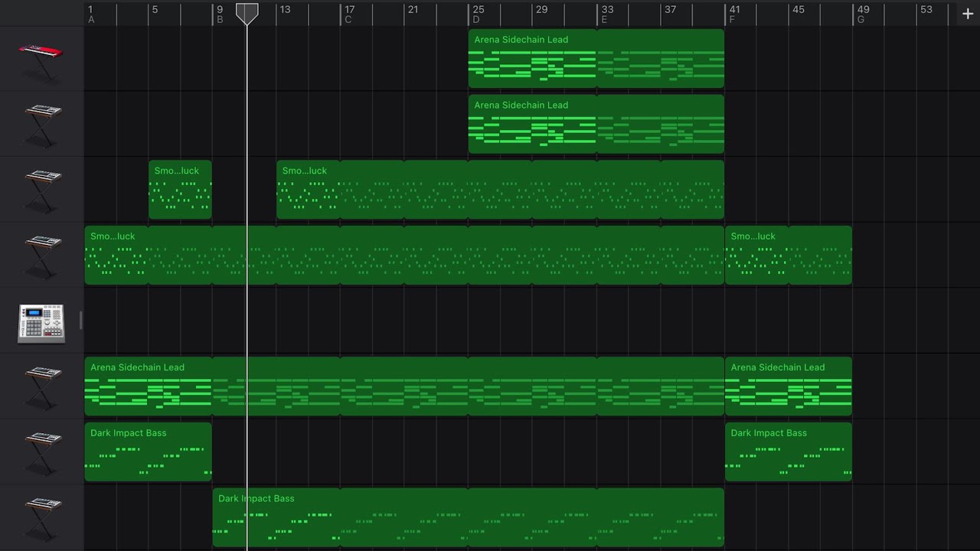
Task: Select the Dark Impact Bass region starting at bar 9
Action: click(x=468, y=517)
